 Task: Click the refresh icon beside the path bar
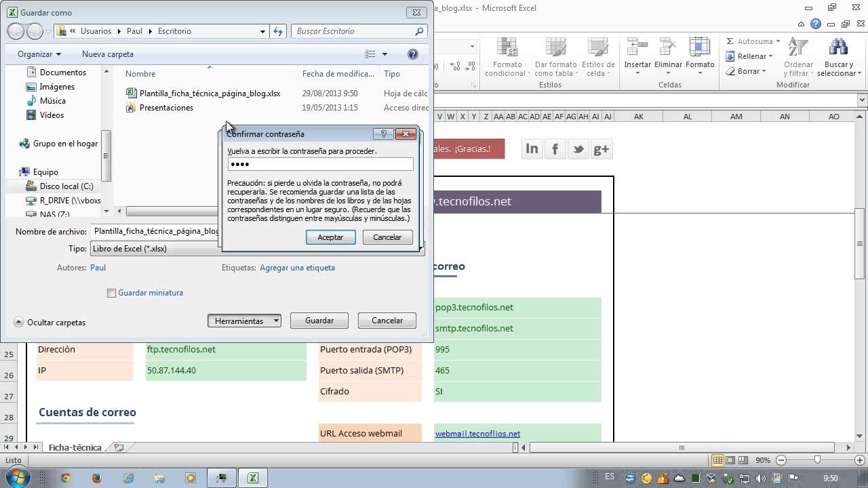[x=278, y=31]
